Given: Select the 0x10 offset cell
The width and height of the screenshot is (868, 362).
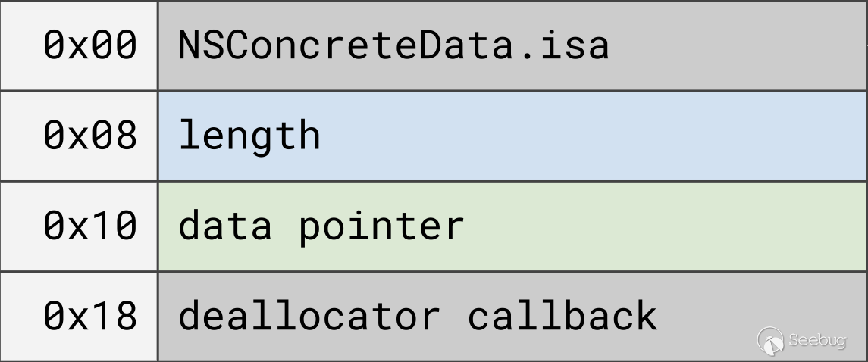Looking at the screenshot, I should [89, 226].
